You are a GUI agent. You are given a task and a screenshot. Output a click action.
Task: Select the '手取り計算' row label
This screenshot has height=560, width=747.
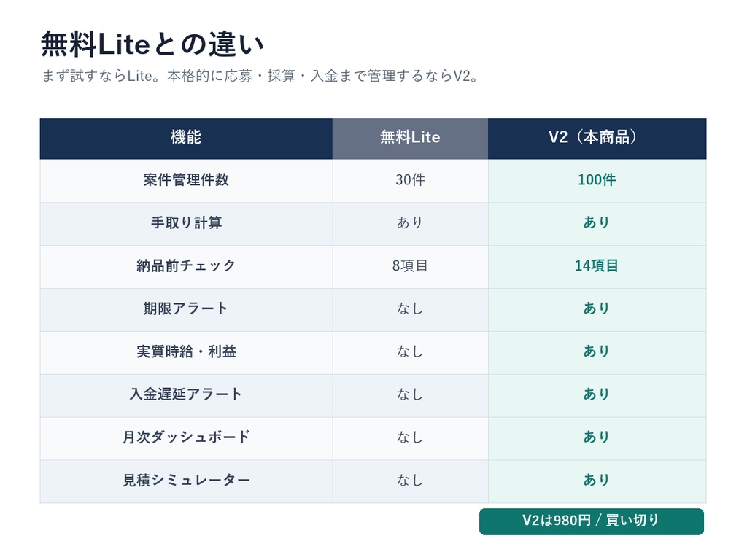point(186,223)
